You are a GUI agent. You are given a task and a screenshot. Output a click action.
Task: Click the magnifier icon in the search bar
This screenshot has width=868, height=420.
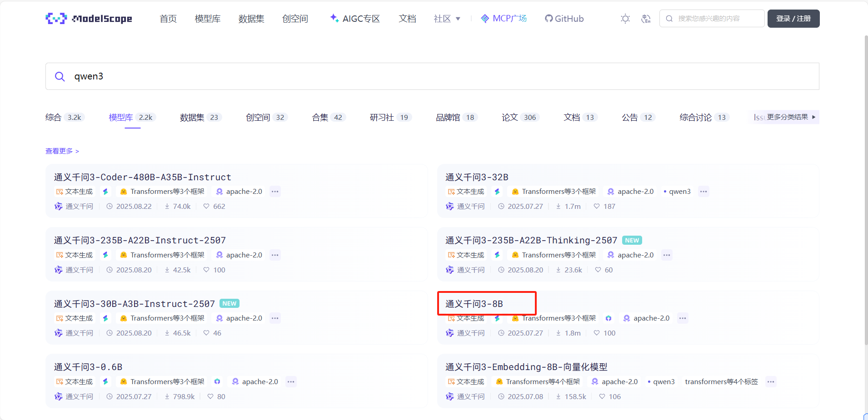coord(60,76)
